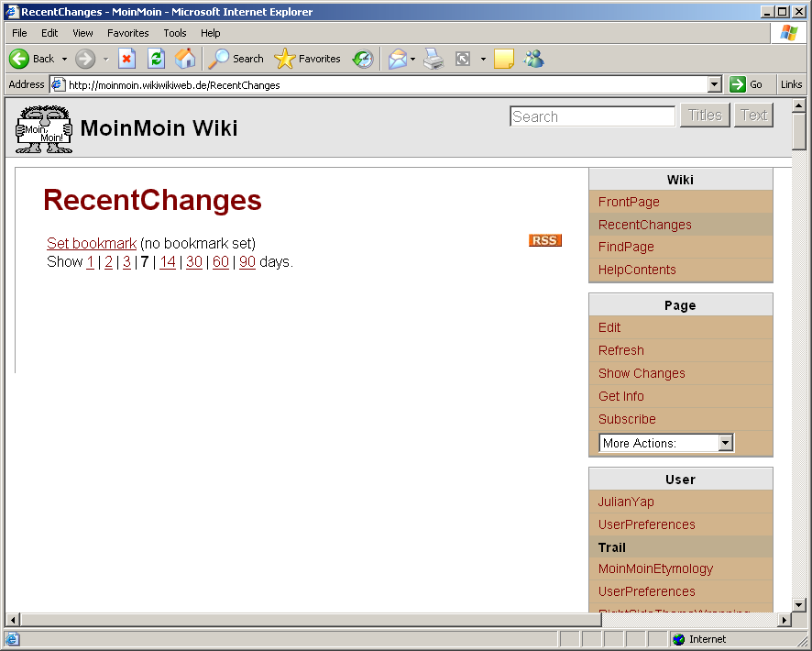Click the orange RSS feed icon
The image size is (812, 651).
tap(544, 240)
